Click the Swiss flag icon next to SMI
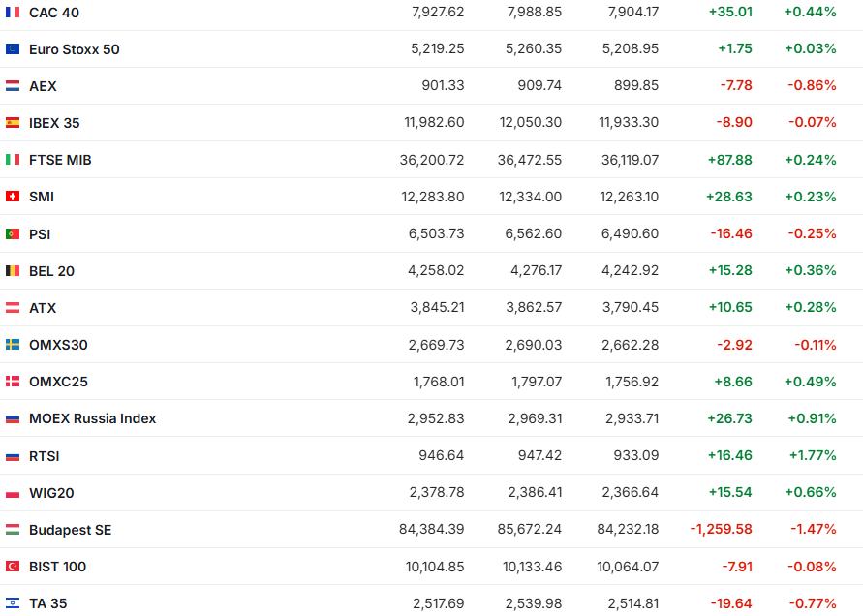863x616 pixels. click(x=13, y=197)
